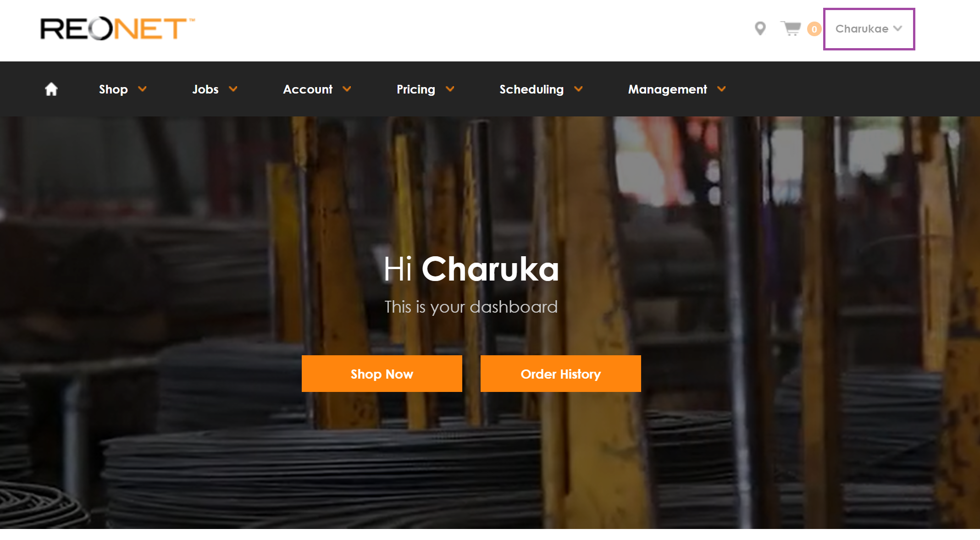Screen dimensions: 980x540
Task: Expand the Account menu arrow
Action: point(347,89)
